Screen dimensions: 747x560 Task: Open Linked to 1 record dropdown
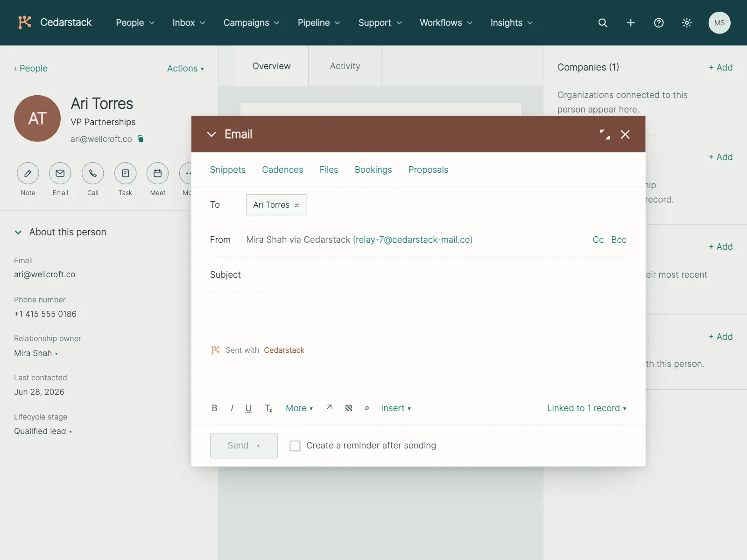pos(587,408)
